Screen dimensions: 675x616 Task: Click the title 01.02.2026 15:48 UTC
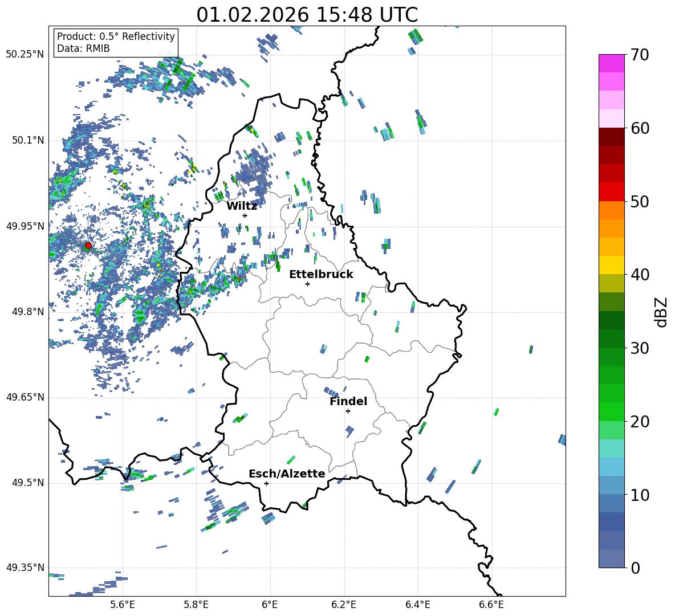coord(307,15)
